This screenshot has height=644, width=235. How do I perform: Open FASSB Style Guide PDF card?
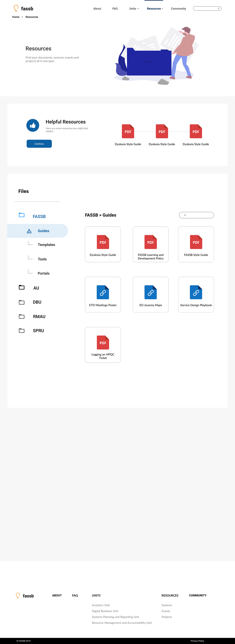coord(196,244)
